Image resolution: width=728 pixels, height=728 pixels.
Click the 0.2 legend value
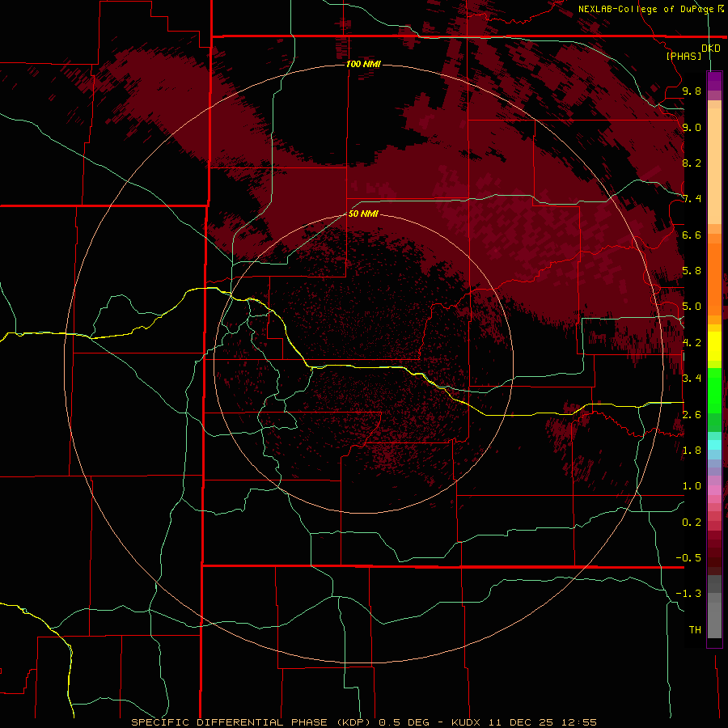tap(692, 523)
